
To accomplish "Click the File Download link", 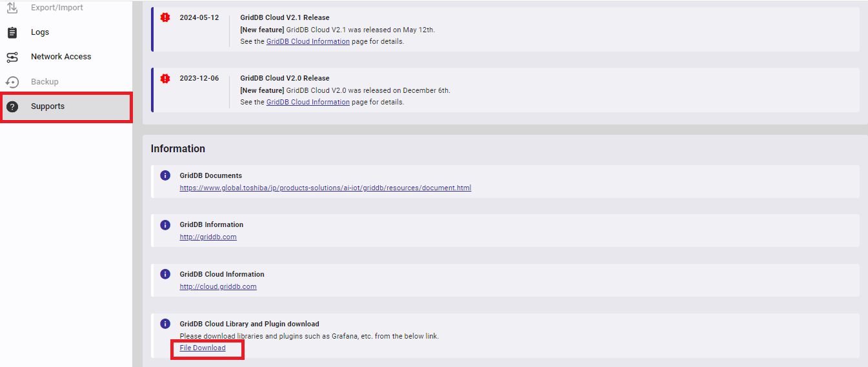I will [203, 348].
